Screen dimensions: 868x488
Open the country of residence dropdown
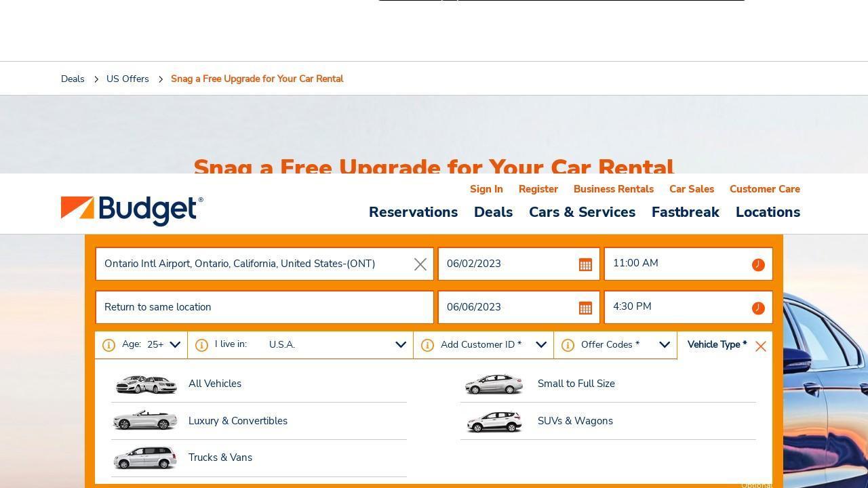point(401,345)
